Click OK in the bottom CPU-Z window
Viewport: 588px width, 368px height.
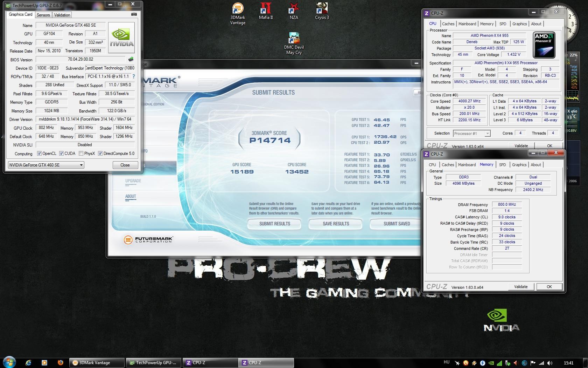549,287
